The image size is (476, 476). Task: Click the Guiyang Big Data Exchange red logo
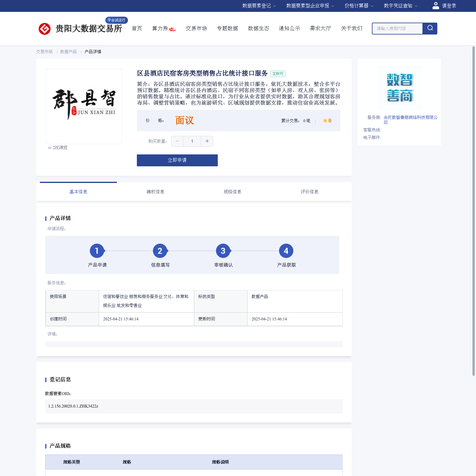tap(45, 29)
